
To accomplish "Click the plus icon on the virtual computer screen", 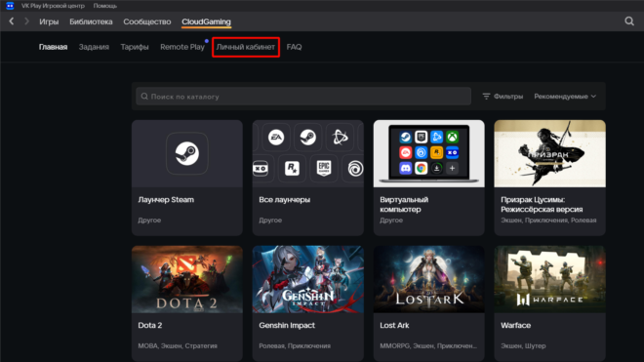I will 452,168.
